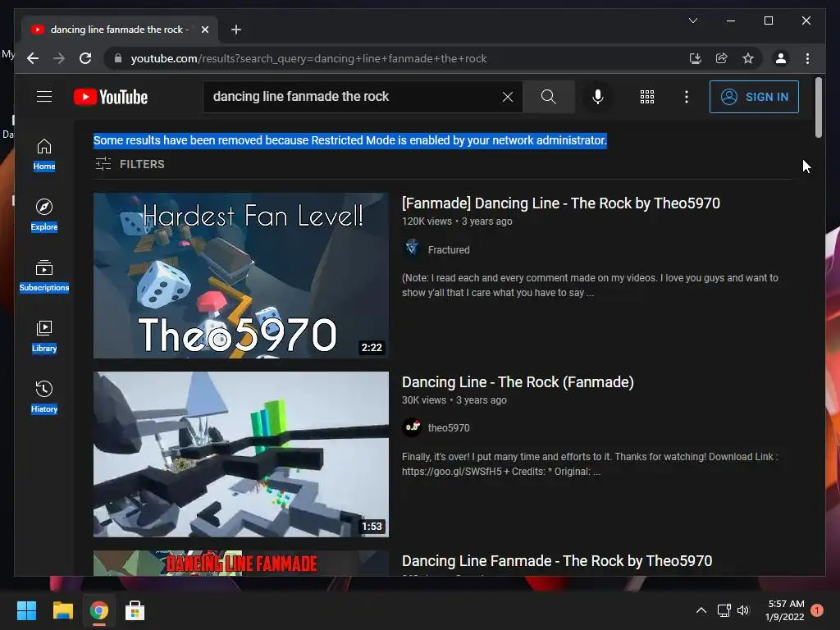
Task: Open YouTube settings three-dot menu
Action: [x=687, y=97]
